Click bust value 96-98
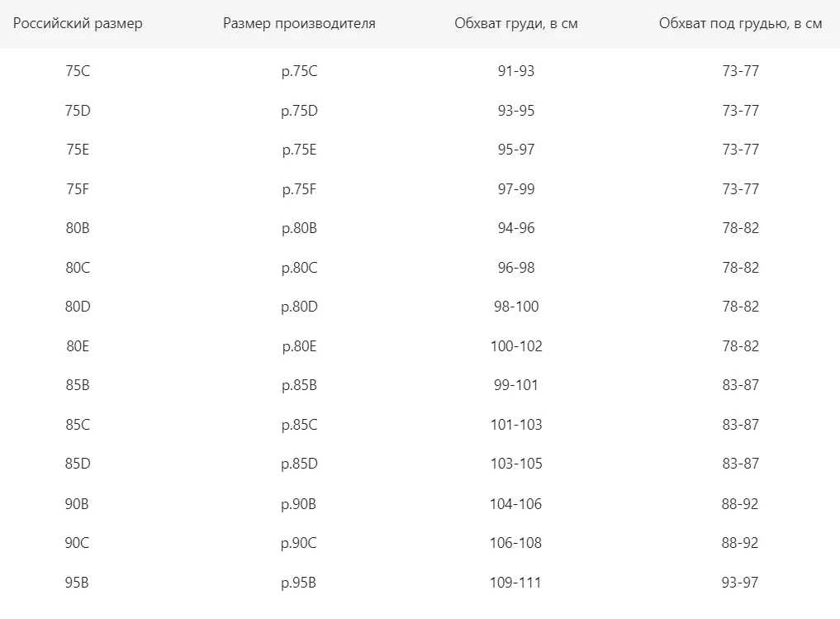This screenshot has height=619, width=840. tap(516, 268)
